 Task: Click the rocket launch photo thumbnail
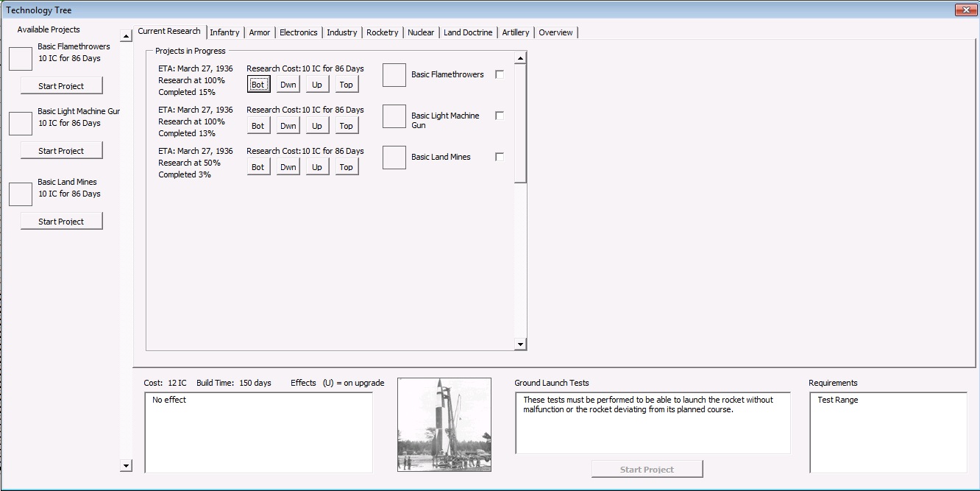444,425
